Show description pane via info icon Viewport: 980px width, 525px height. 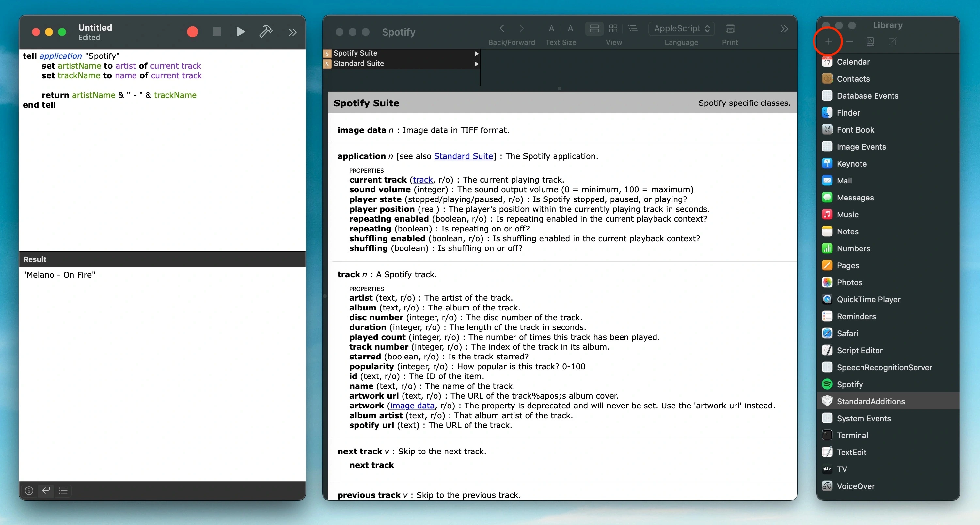[29, 491]
